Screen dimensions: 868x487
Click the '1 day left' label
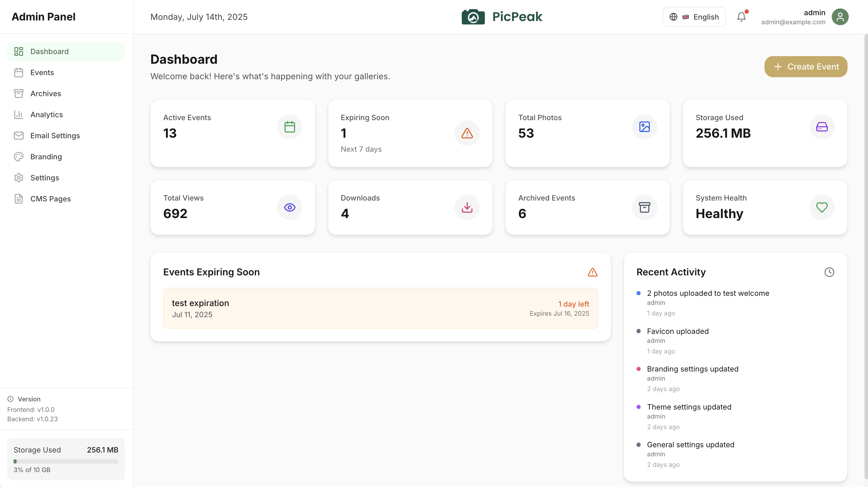pyautogui.click(x=573, y=304)
